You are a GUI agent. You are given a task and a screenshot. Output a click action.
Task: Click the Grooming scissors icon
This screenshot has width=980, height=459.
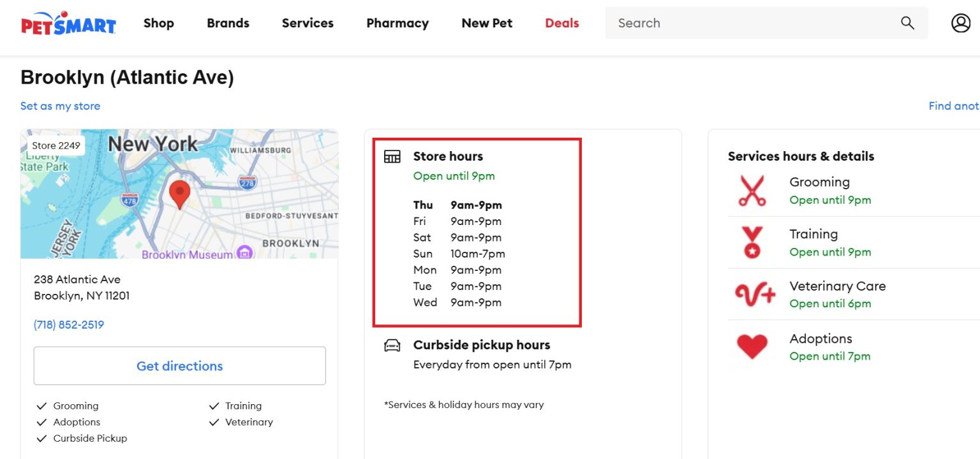(x=752, y=191)
